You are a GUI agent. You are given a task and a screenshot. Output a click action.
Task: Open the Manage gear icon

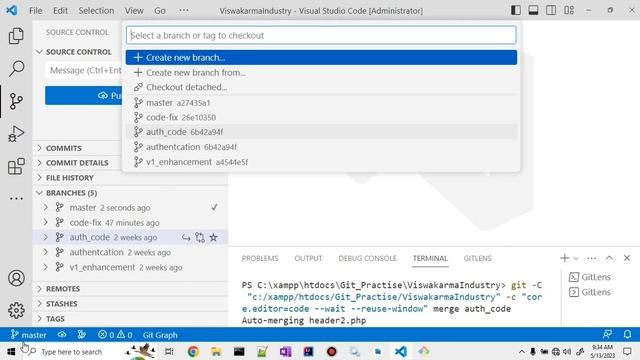pyautogui.click(x=16, y=311)
